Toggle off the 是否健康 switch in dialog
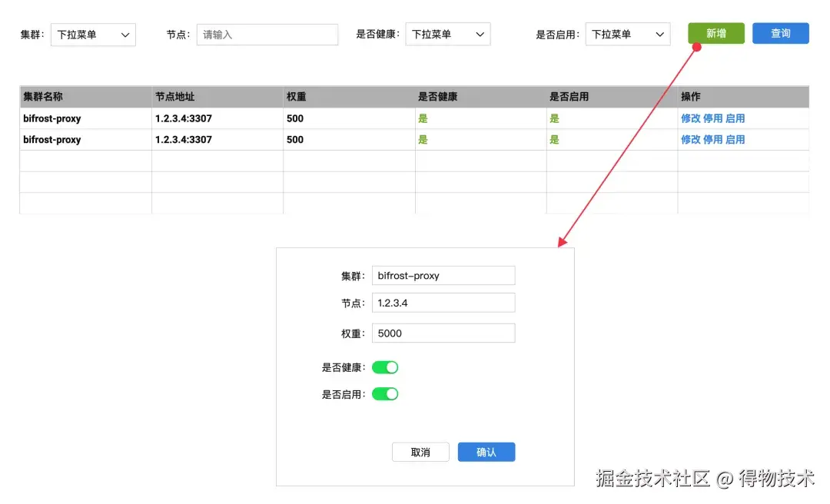This screenshot has height=504, width=830. [x=385, y=367]
